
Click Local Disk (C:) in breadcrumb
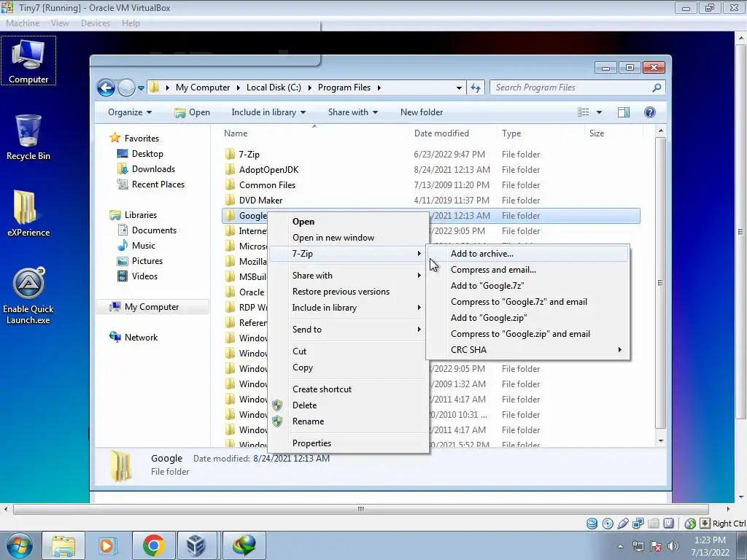274,87
